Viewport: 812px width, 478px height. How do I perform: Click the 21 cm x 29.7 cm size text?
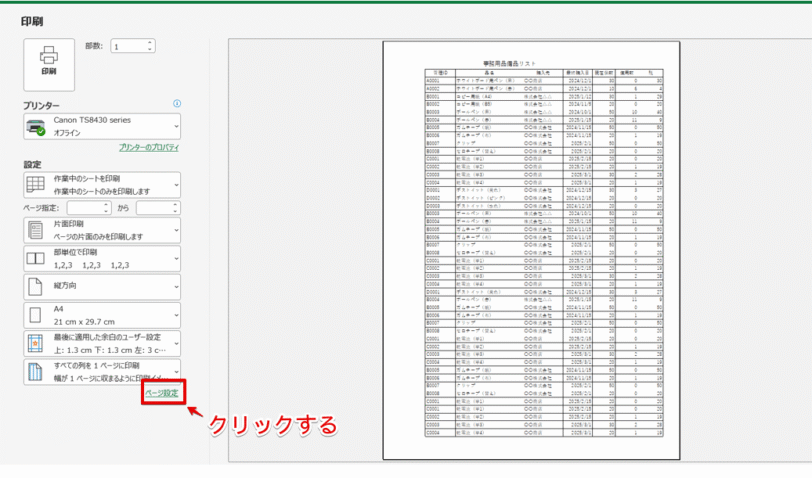84,322
